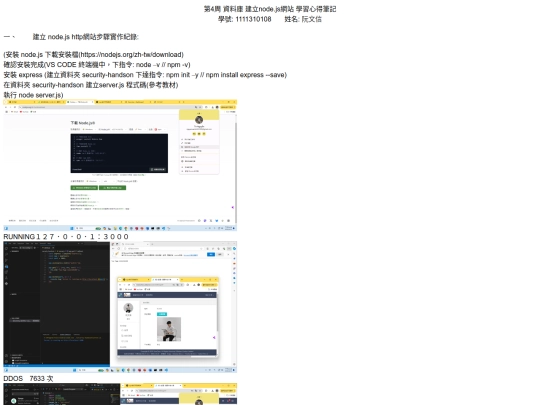
Task: Open the Node.js download page screenshot
Action: [x=120, y=165]
